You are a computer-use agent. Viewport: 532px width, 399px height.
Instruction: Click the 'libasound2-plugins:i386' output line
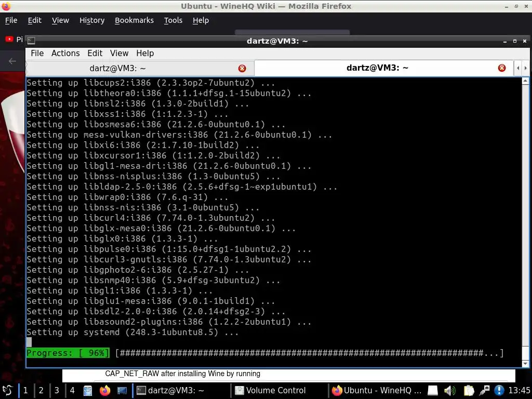coord(169,322)
